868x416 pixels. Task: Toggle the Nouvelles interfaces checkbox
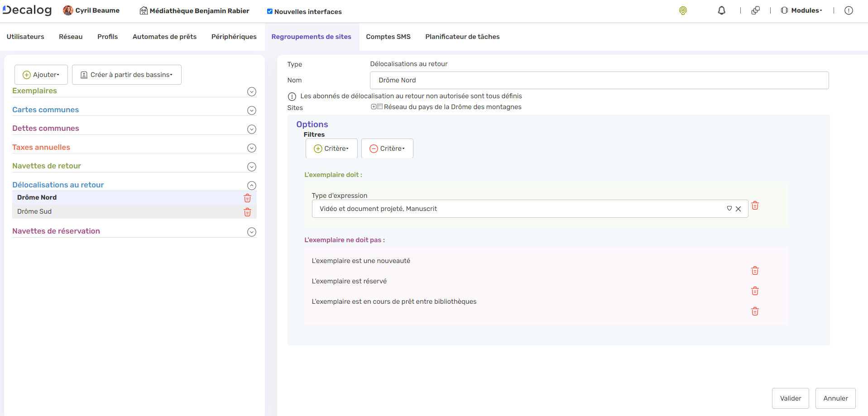coord(270,11)
